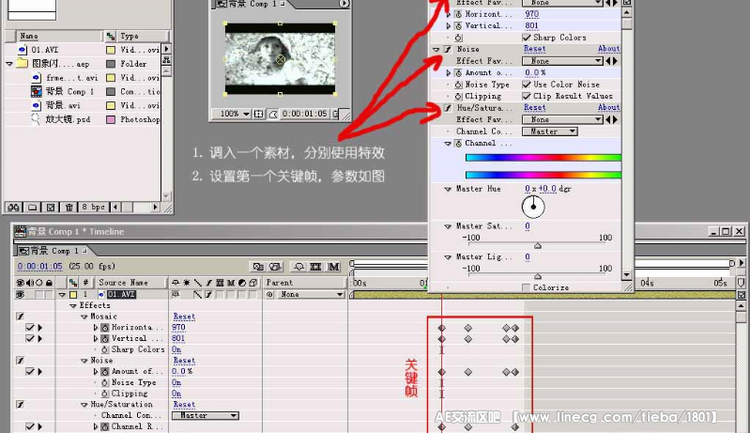Collapse the Mosaic effect in Timeline
This screenshot has width=750, height=433.
coord(84,316)
